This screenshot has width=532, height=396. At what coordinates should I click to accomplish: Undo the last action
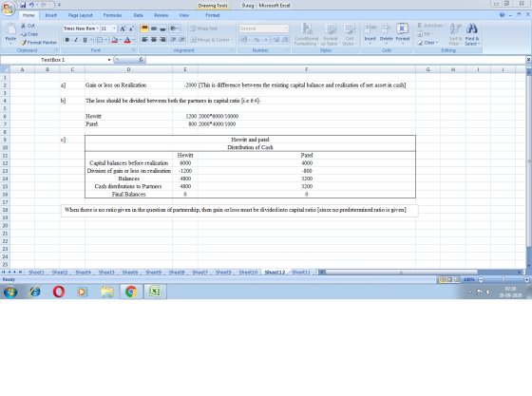click(31, 5)
